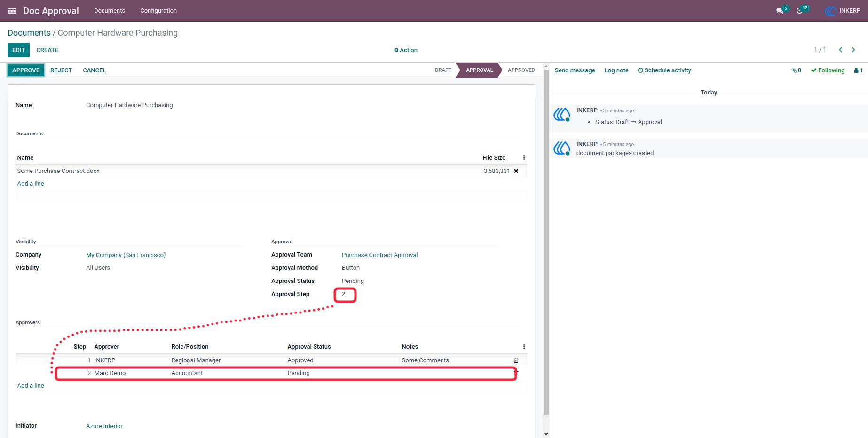The width and height of the screenshot is (868, 438).
Task: Open the Configuration menu
Action: point(158,11)
